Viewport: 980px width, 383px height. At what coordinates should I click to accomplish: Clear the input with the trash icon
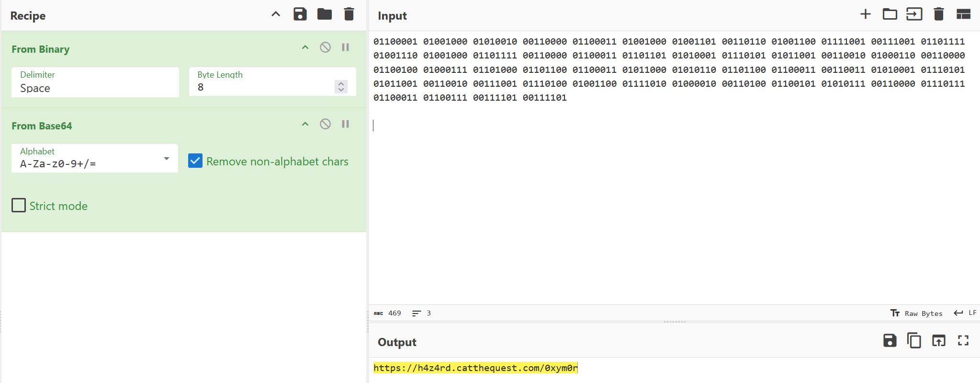coord(938,14)
